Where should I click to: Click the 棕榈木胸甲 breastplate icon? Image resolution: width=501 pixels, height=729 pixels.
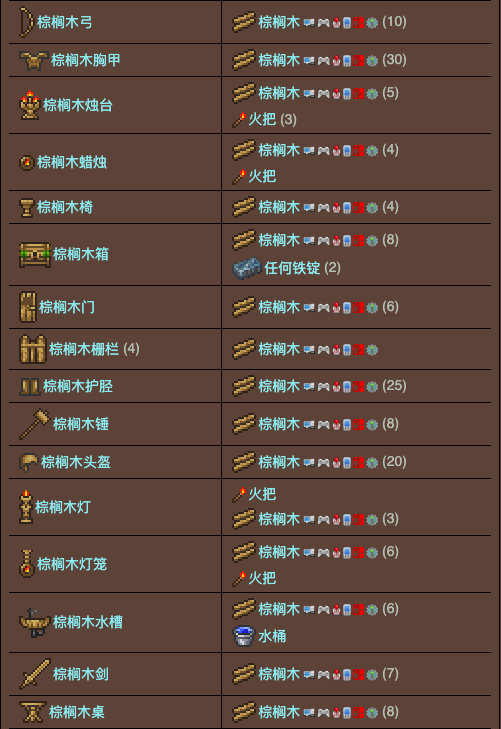click(33, 60)
